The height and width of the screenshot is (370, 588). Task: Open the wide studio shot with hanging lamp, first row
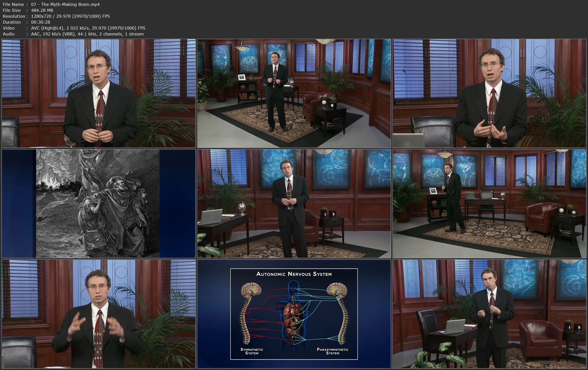[294, 93]
